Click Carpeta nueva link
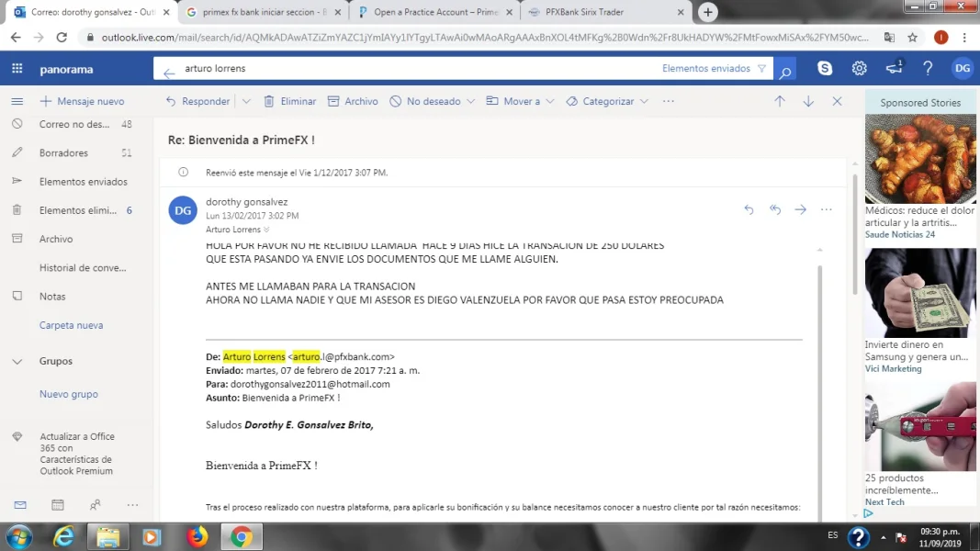The image size is (980, 551). point(72,325)
